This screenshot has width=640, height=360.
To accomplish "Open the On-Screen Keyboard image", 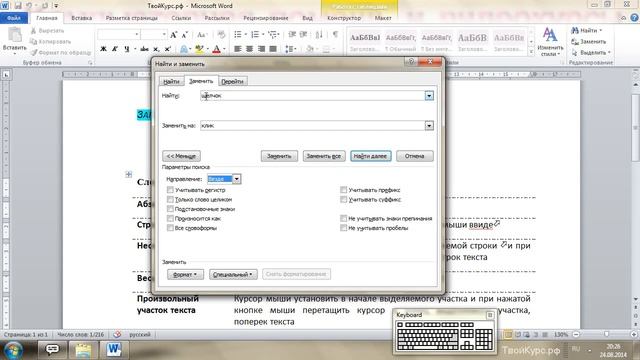I will coord(445,336).
